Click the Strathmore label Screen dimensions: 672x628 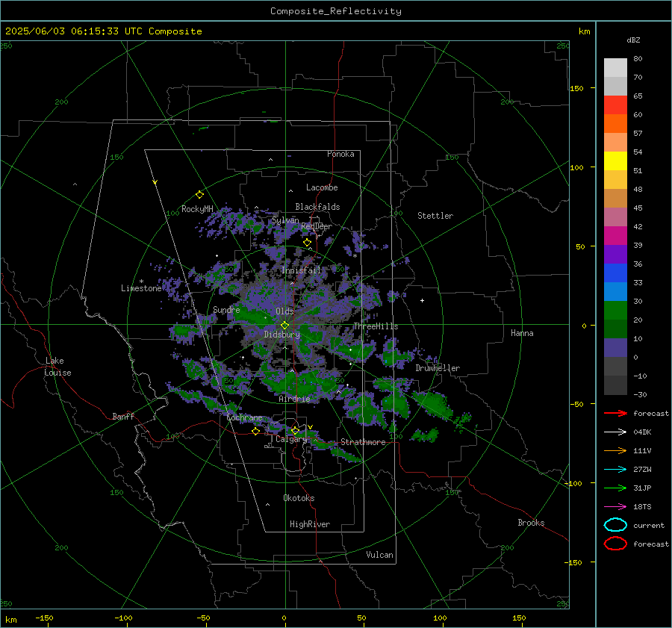click(x=363, y=442)
